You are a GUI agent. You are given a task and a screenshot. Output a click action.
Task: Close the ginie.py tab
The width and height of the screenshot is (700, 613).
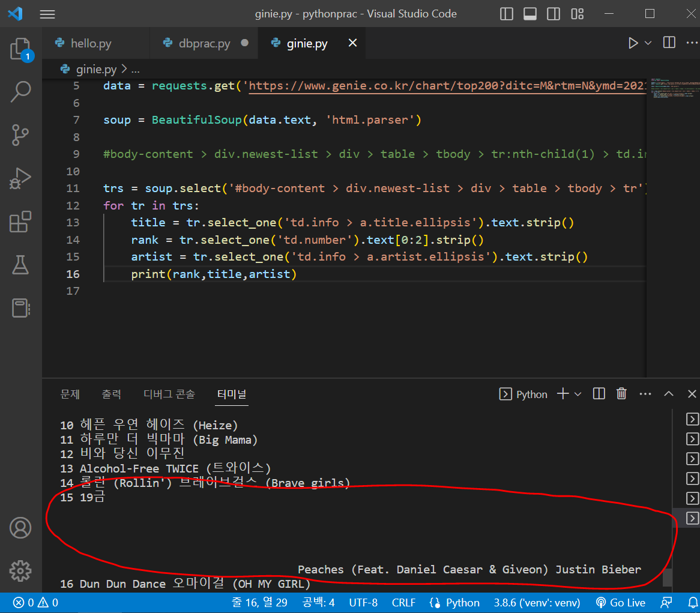pos(352,43)
